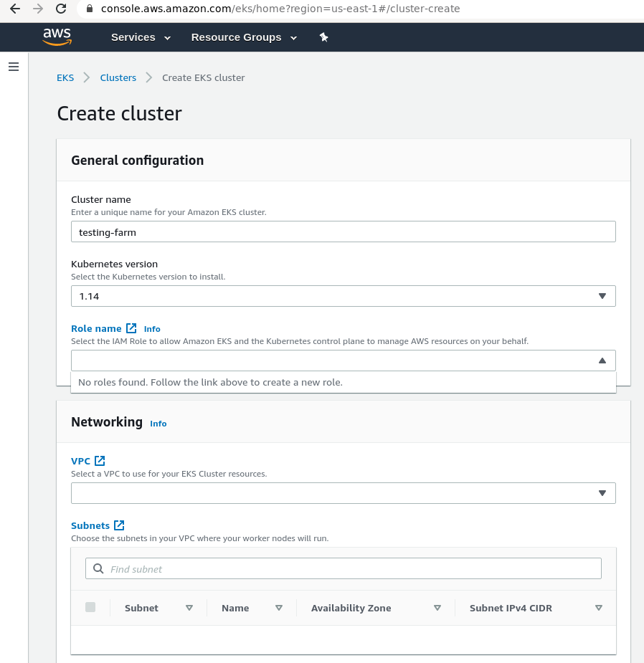Click the 'No roles found' dropdown message

pos(344,382)
